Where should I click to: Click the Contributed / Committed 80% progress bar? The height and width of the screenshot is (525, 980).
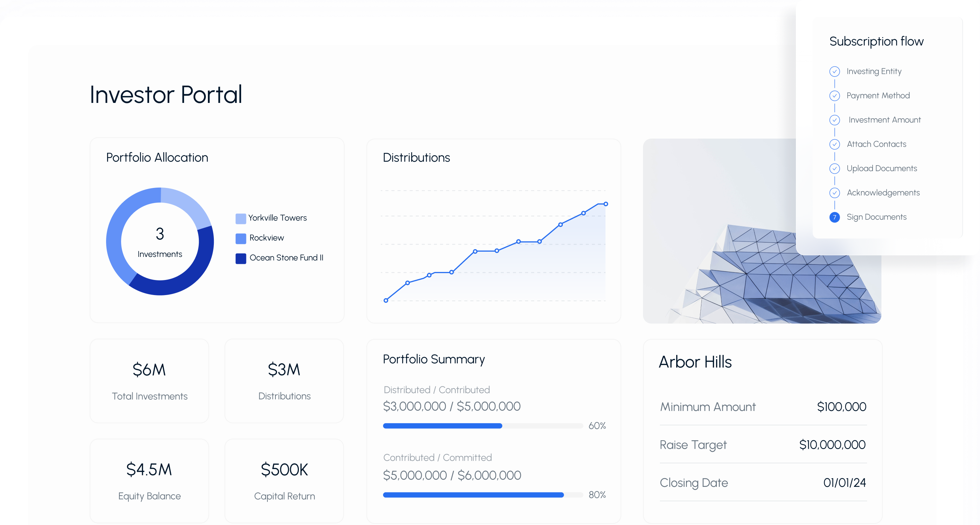click(482, 495)
